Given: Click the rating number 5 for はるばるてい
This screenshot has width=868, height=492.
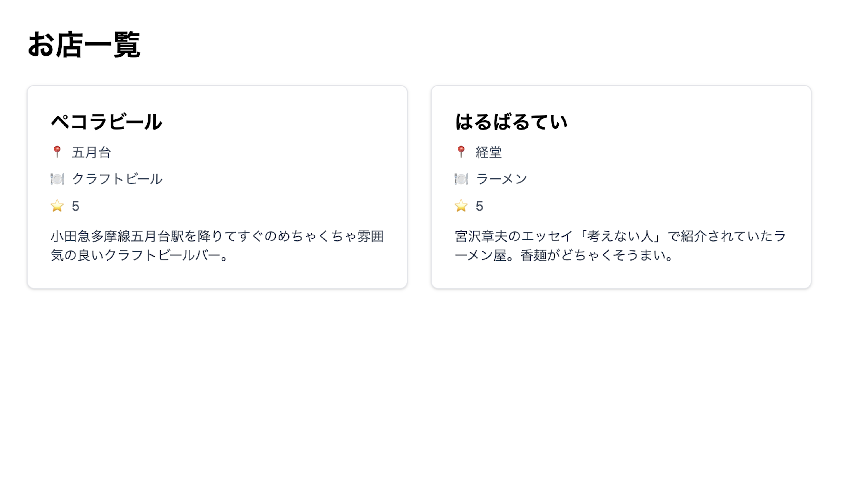Looking at the screenshot, I should 479,206.
